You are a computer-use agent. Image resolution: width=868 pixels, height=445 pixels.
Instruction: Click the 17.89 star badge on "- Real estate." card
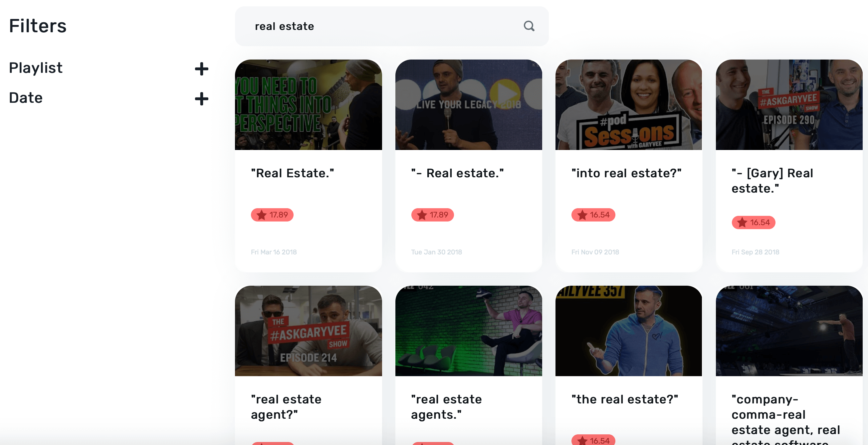432,215
